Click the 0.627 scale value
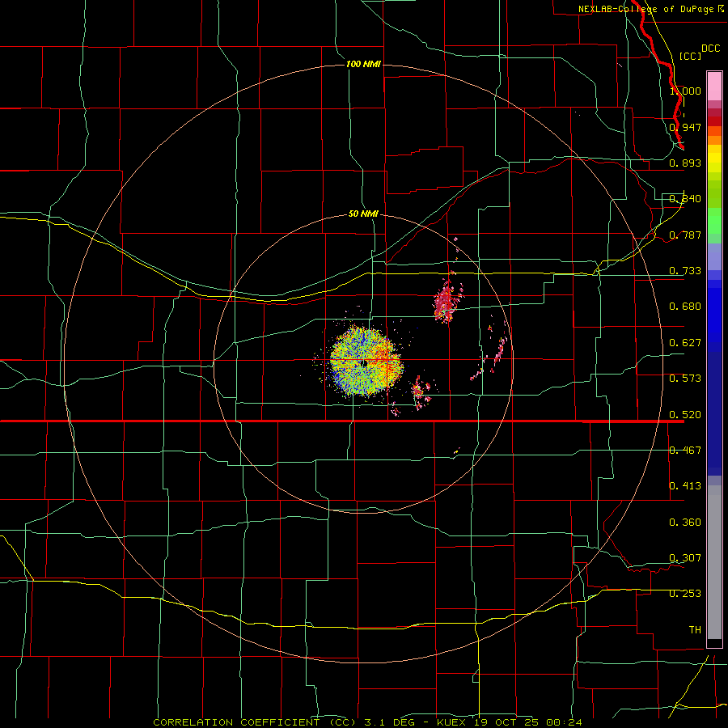Image resolution: width=728 pixels, height=728 pixels. [685, 343]
